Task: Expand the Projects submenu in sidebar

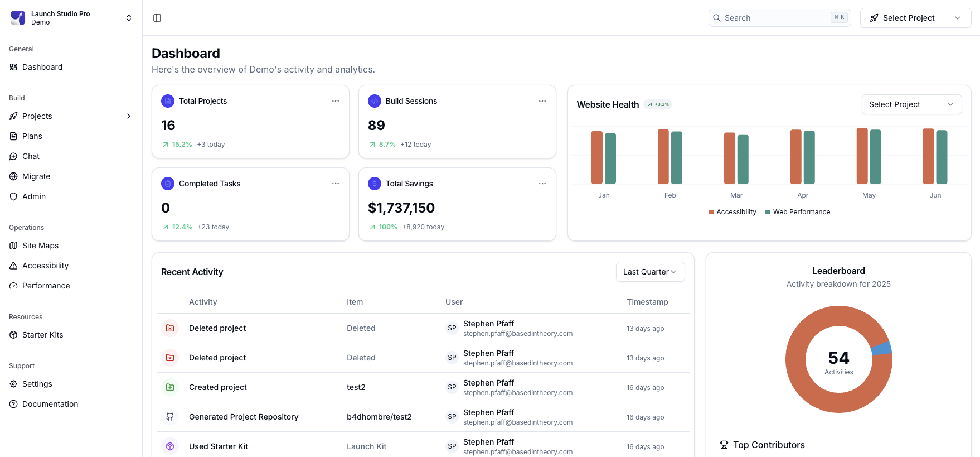Action: click(129, 116)
